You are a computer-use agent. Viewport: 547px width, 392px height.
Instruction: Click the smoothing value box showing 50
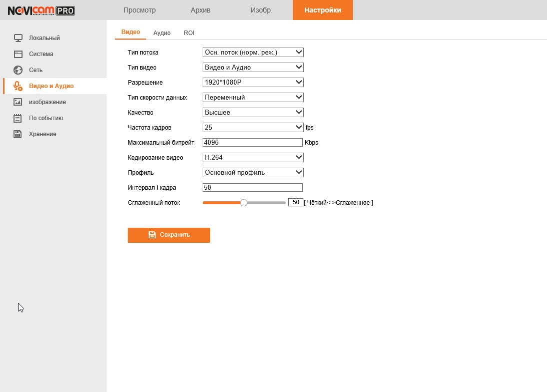click(x=295, y=202)
